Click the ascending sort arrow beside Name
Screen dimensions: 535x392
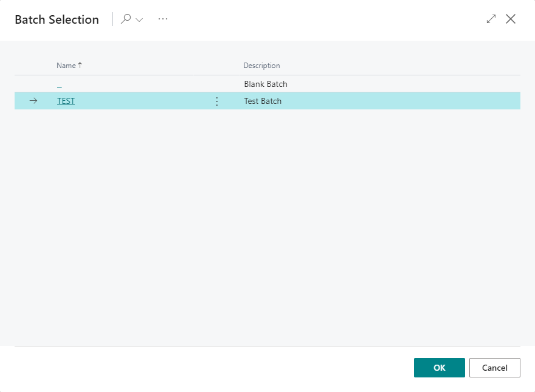[x=80, y=66]
